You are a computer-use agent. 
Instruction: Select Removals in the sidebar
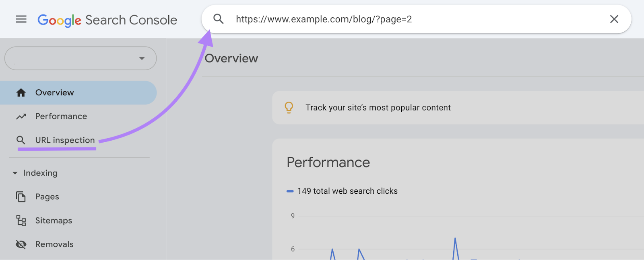(x=54, y=244)
